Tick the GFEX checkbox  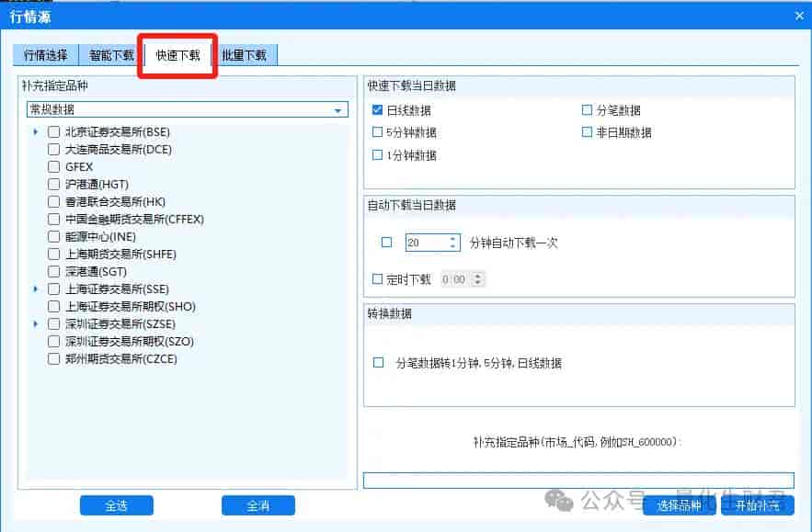[53, 166]
